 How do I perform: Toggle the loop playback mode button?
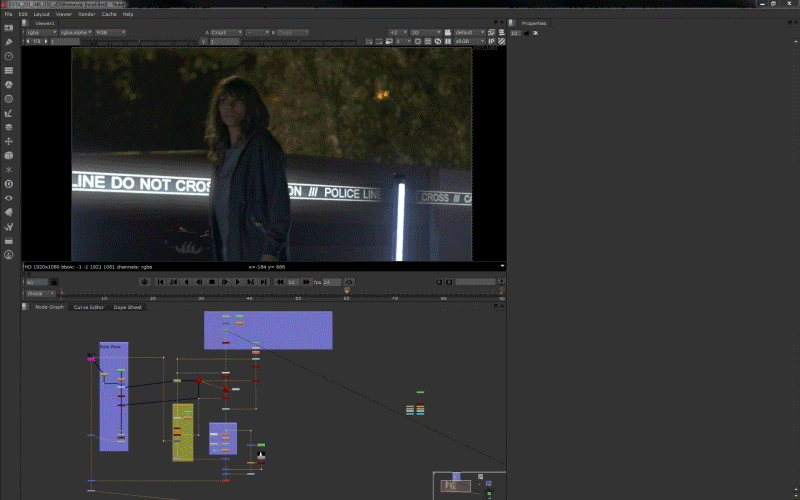pos(349,282)
